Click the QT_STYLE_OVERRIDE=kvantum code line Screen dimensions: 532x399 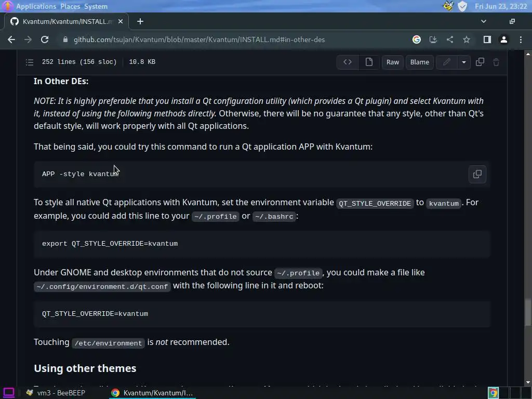click(x=95, y=313)
